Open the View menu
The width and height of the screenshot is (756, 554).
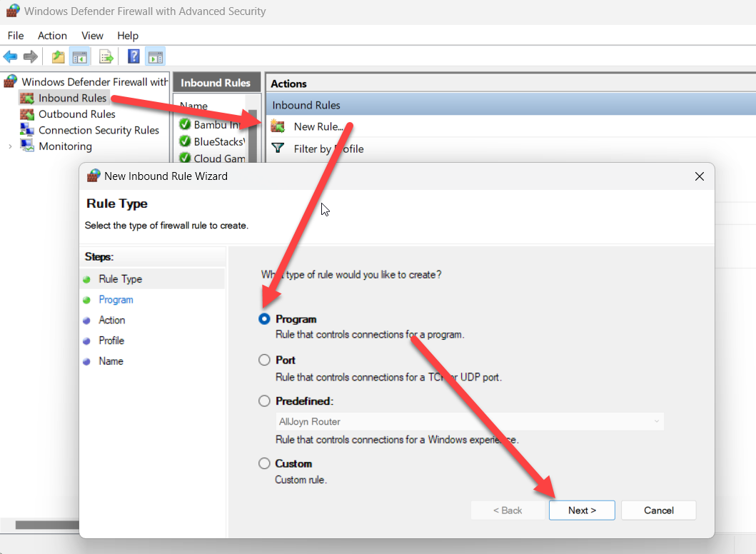point(92,35)
